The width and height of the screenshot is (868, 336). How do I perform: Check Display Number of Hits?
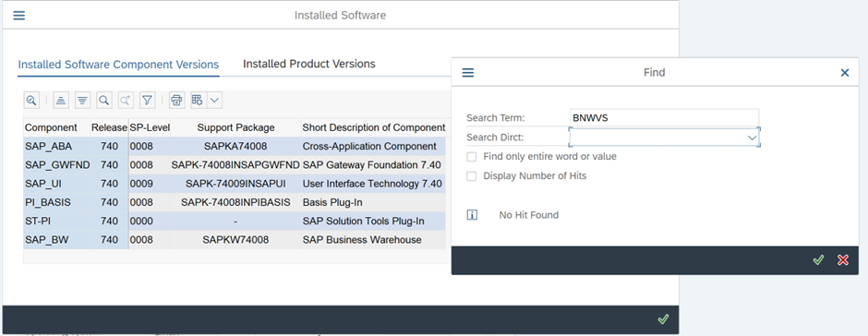click(471, 176)
